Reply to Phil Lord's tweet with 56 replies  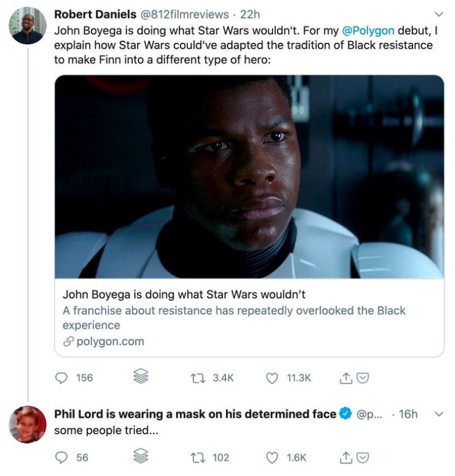click(61, 458)
